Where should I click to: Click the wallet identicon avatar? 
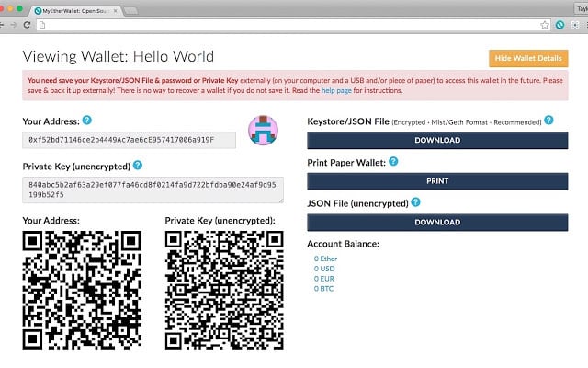[x=264, y=131]
